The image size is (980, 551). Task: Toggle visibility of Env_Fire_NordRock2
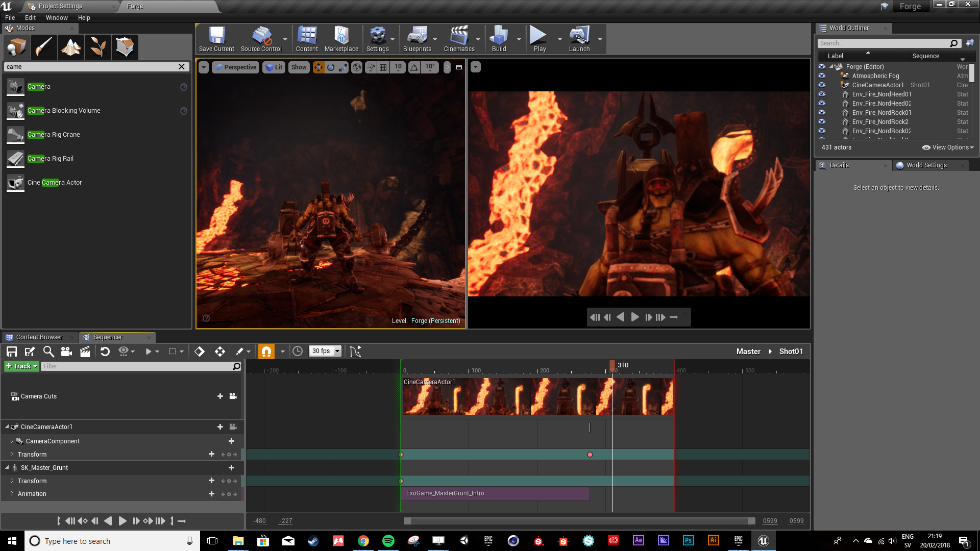(822, 122)
